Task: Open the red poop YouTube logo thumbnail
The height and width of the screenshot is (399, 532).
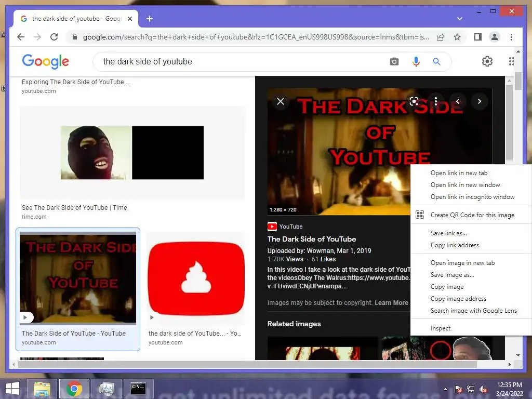Action: (196, 278)
